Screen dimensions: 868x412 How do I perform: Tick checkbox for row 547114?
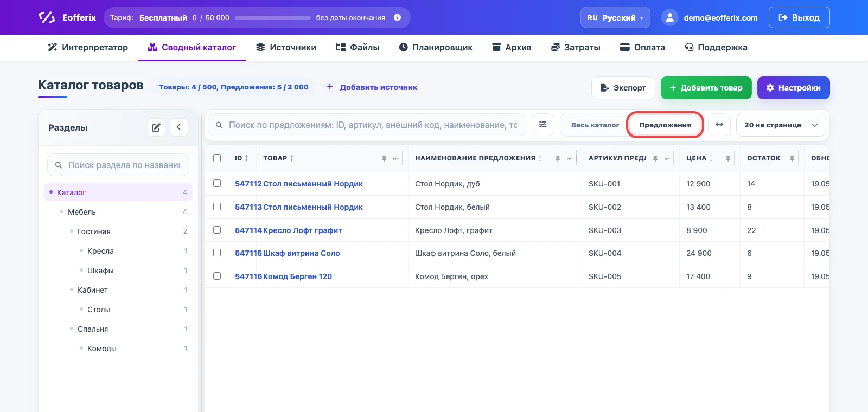pyautogui.click(x=217, y=230)
